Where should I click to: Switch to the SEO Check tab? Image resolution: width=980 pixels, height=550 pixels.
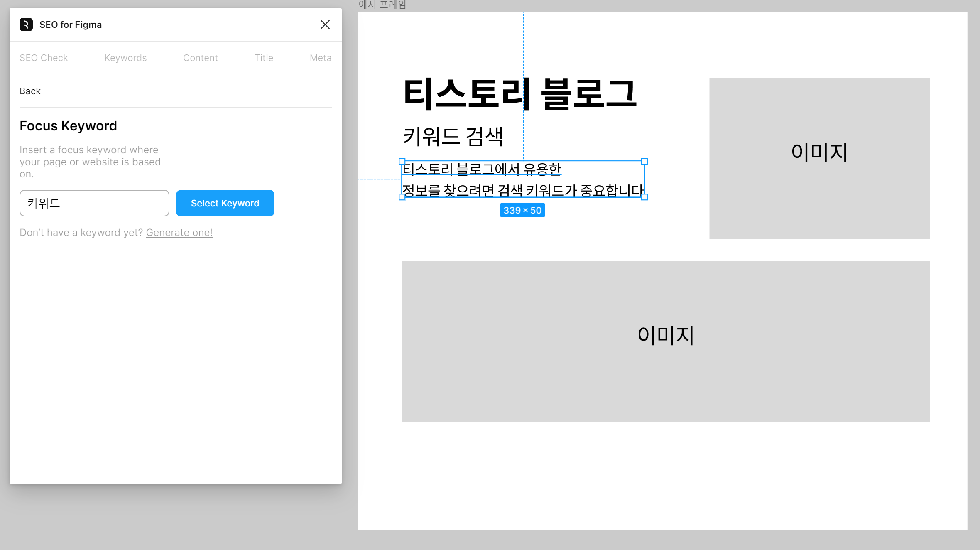click(44, 58)
